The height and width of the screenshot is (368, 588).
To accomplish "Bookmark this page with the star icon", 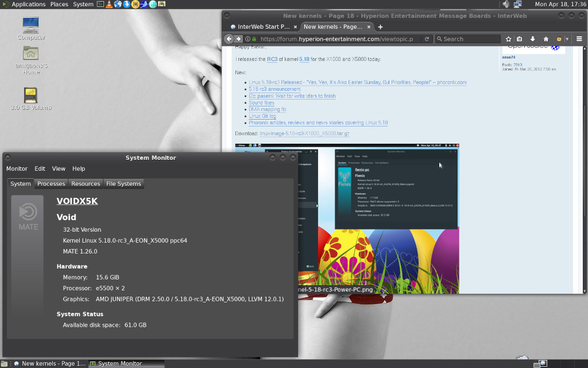I will [x=509, y=39].
